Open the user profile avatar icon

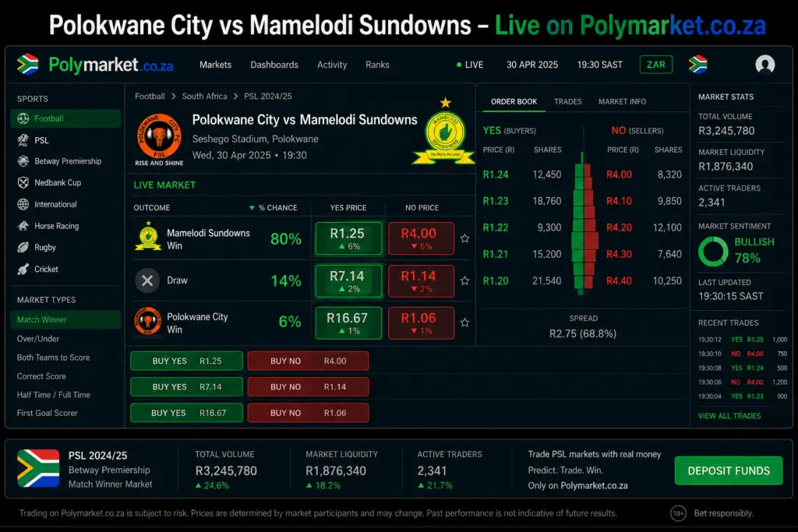[x=765, y=65]
